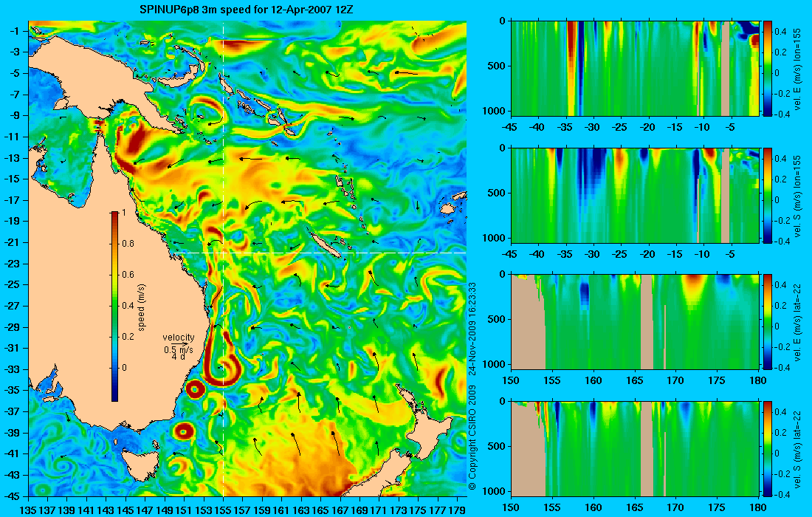Image resolution: width=812 pixels, height=517 pixels.
Task: Click the '-33' tick on the main map latitude axis
Action: [x=12, y=369]
